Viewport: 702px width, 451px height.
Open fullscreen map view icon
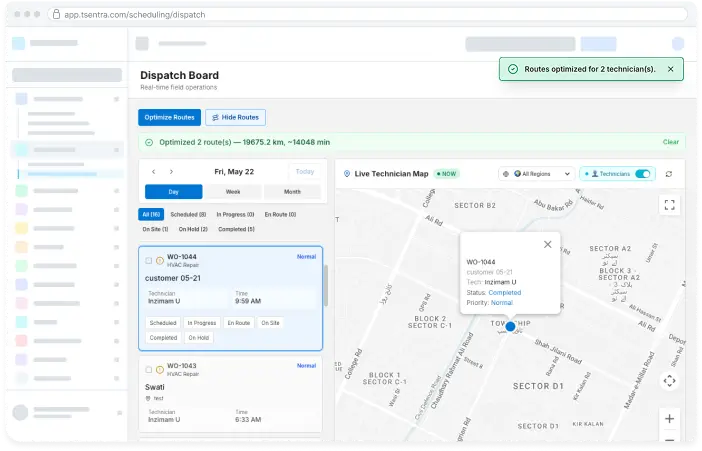point(669,205)
